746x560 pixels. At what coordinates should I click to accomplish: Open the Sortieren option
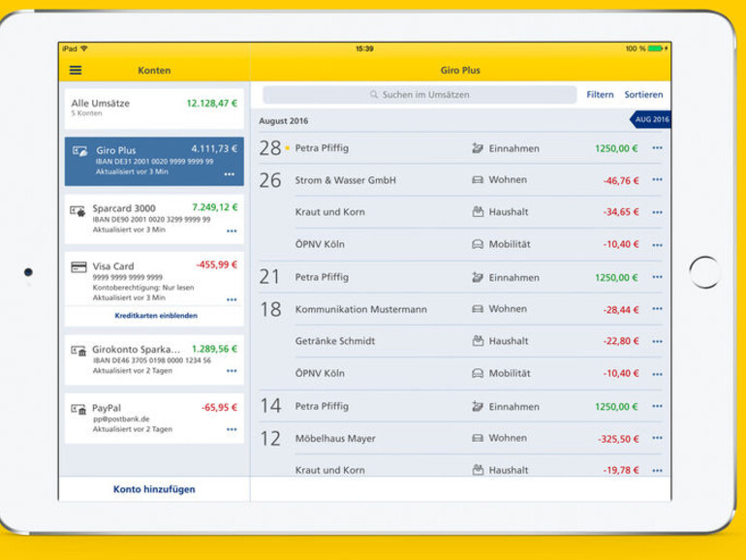pyautogui.click(x=643, y=95)
